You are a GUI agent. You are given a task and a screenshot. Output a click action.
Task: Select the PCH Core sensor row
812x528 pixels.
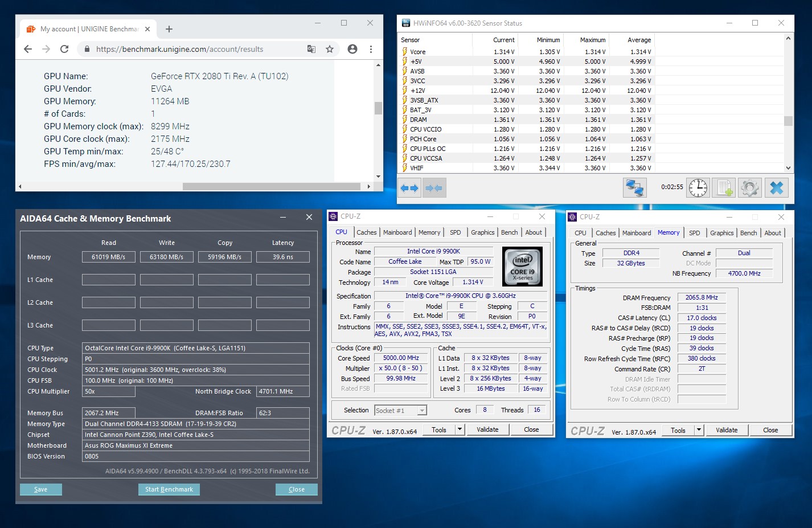click(527, 139)
